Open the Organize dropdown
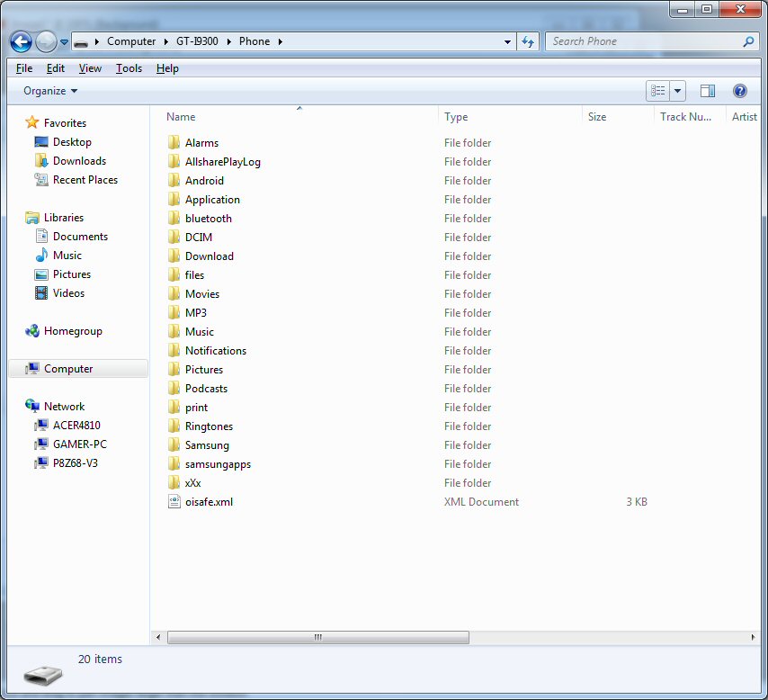Screen dimensions: 768x700 (50, 91)
